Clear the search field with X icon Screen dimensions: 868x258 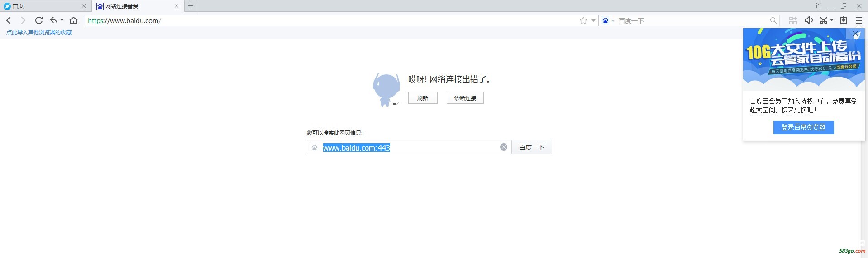pyautogui.click(x=504, y=147)
